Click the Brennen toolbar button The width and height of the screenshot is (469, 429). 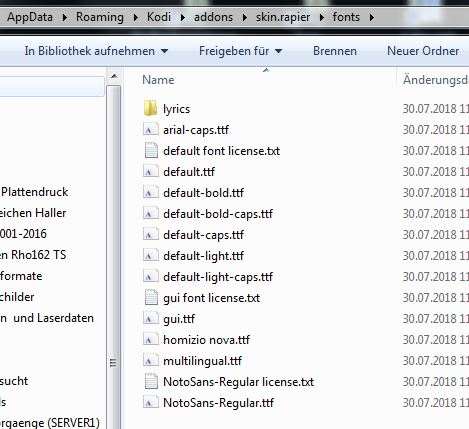(x=335, y=51)
